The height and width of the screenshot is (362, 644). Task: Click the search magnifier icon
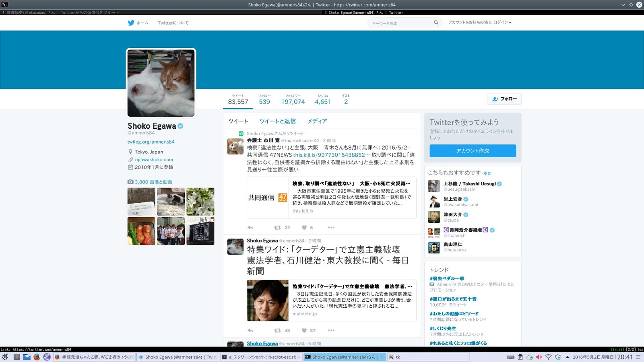pyautogui.click(x=436, y=23)
